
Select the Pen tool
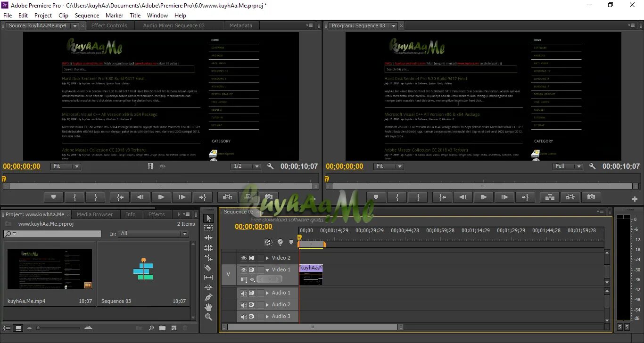(208, 297)
